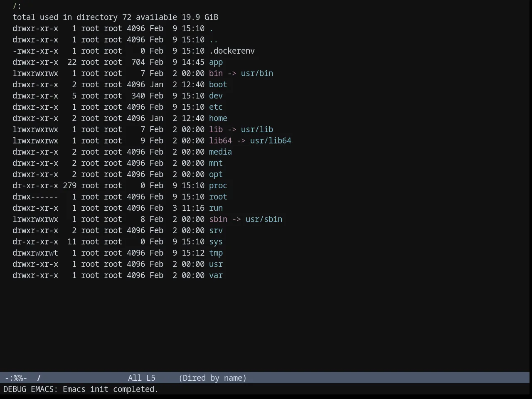Open the tmp directory
532x399 pixels.
tap(216, 253)
